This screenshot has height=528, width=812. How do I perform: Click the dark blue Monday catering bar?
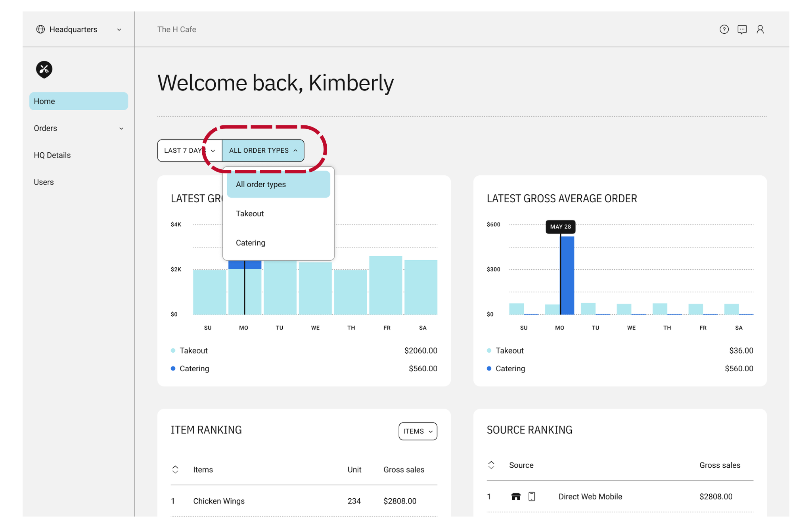point(567,275)
